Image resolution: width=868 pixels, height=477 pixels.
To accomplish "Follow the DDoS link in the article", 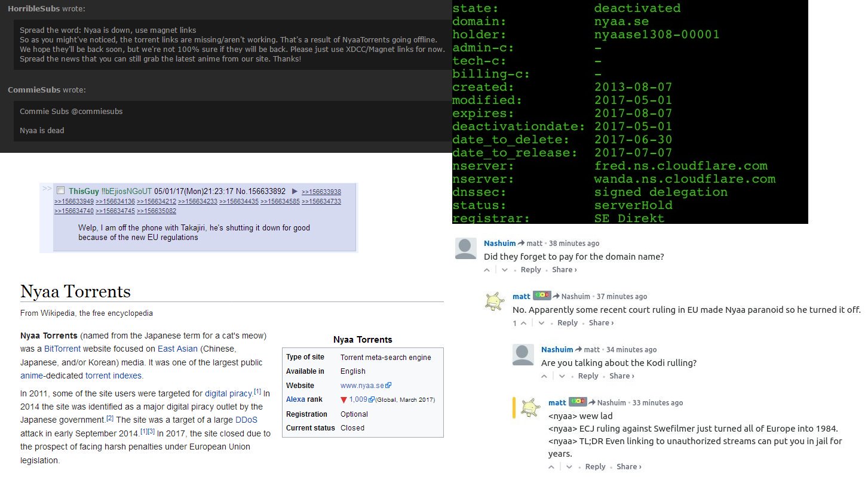I will (246, 420).
